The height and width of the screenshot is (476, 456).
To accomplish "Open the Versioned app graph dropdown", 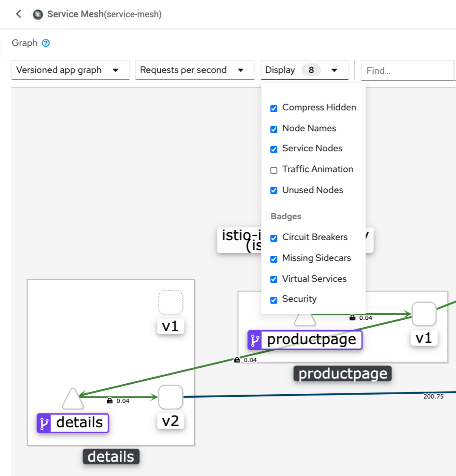I will point(70,70).
